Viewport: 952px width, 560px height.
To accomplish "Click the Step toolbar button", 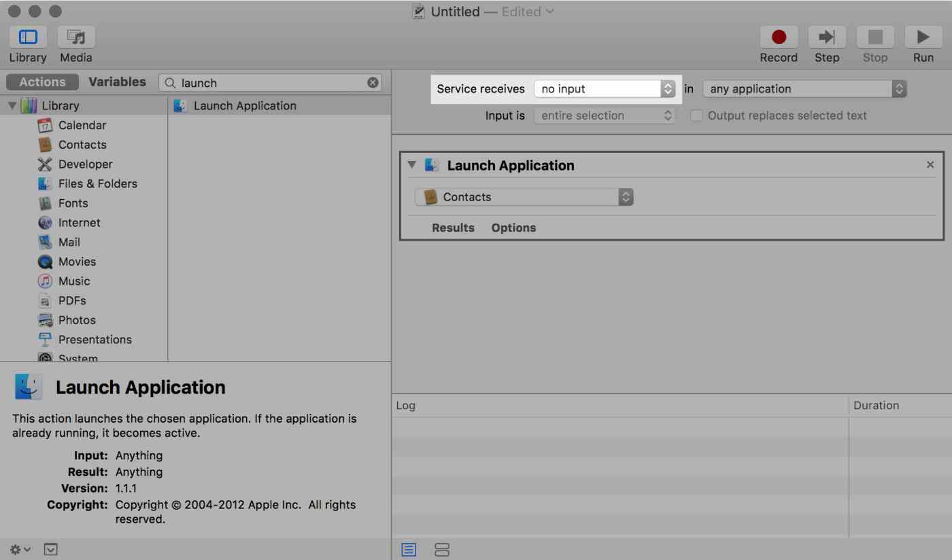I will click(x=827, y=37).
